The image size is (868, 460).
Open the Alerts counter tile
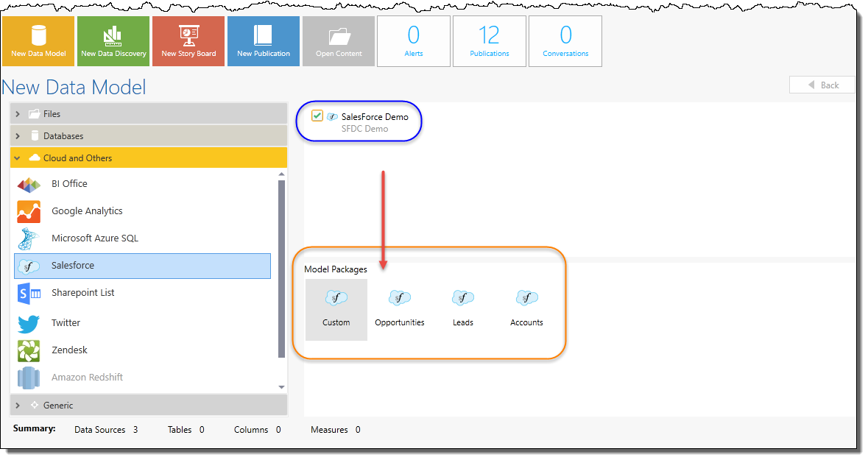click(414, 41)
